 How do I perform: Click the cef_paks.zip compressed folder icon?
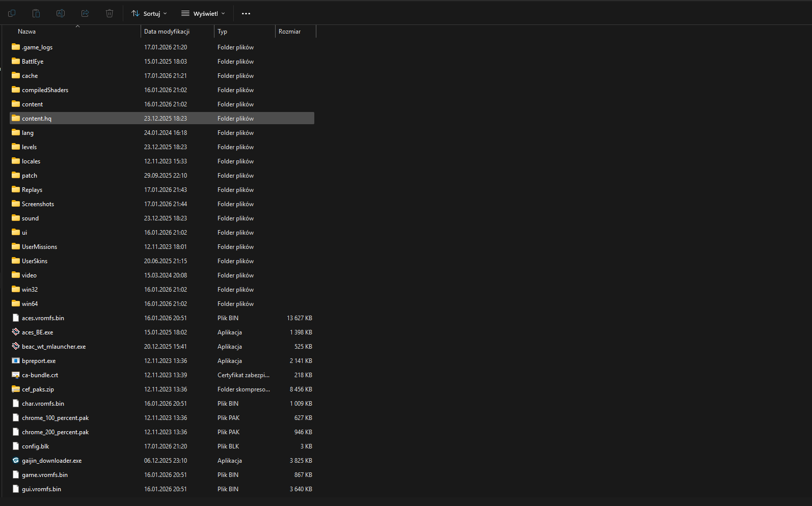point(16,389)
